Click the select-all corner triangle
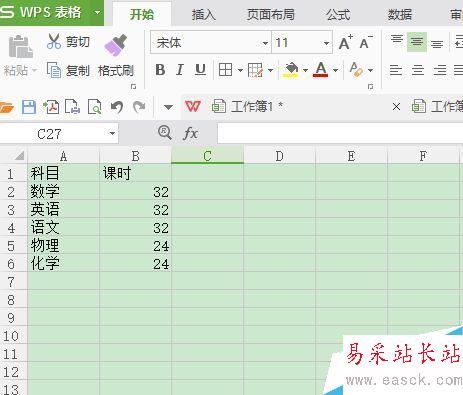The image size is (463, 395). (x=19, y=156)
